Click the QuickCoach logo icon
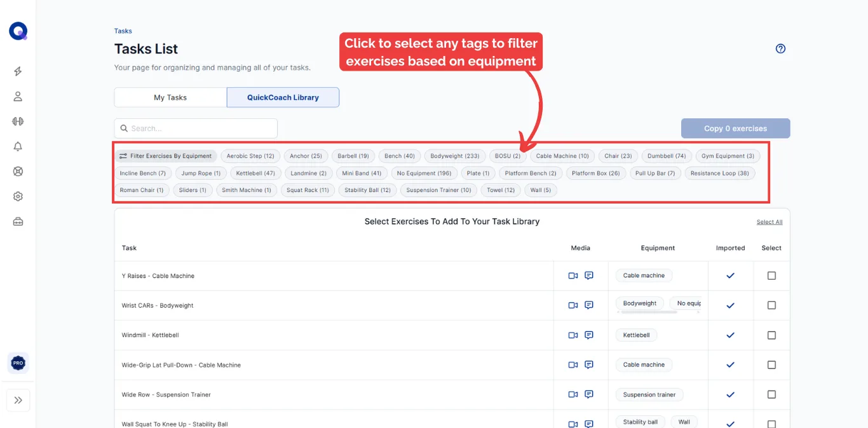Screen dimensions: 868x428 coord(18,31)
